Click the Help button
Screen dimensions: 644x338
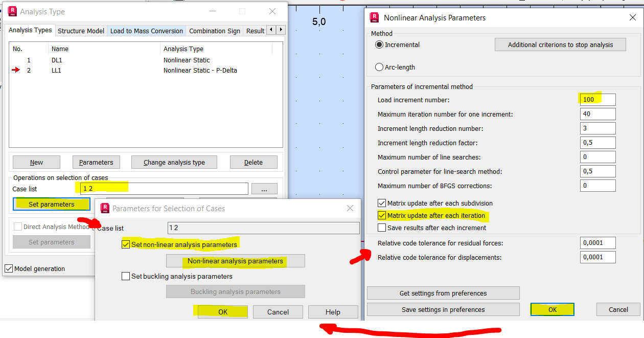[333, 312]
